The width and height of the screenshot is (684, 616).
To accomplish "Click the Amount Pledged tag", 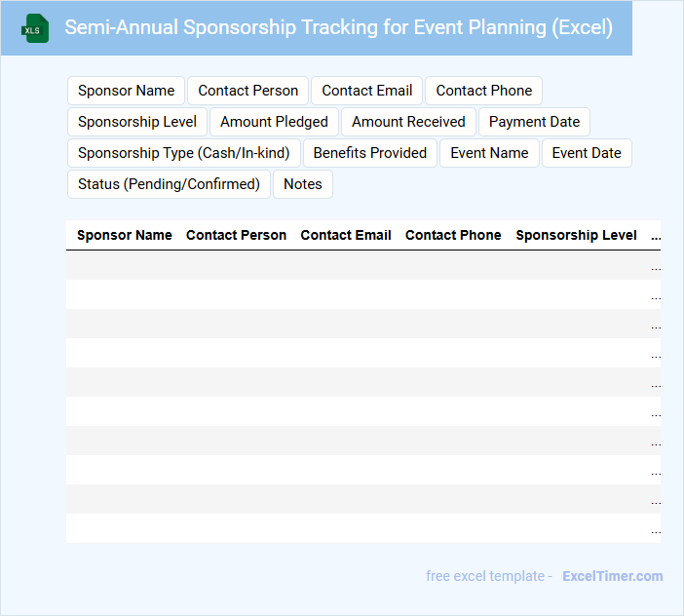I will (x=274, y=122).
